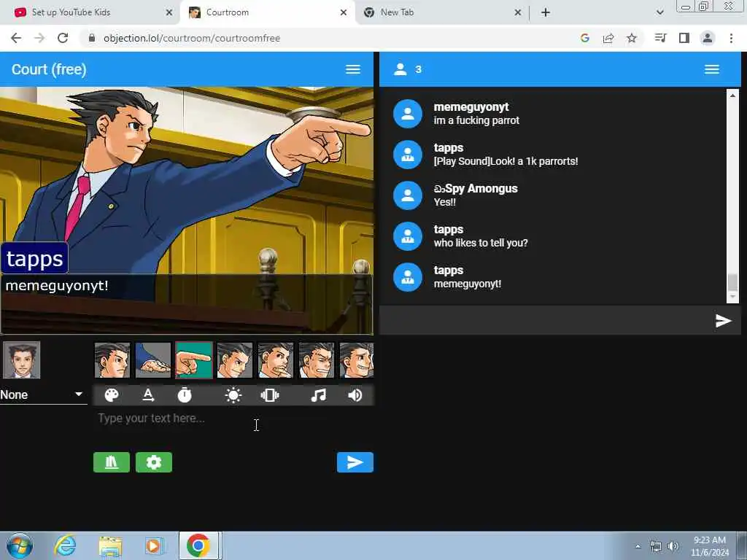Click the screen flash sun icon
Image resolution: width=747 pixels, height=560 pixels.
[x=233, y=395]
